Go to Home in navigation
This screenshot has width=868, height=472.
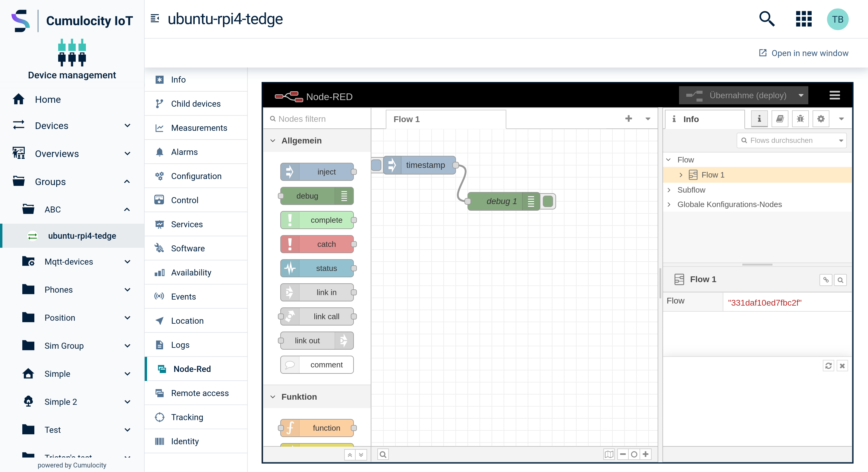coord(72,99)
